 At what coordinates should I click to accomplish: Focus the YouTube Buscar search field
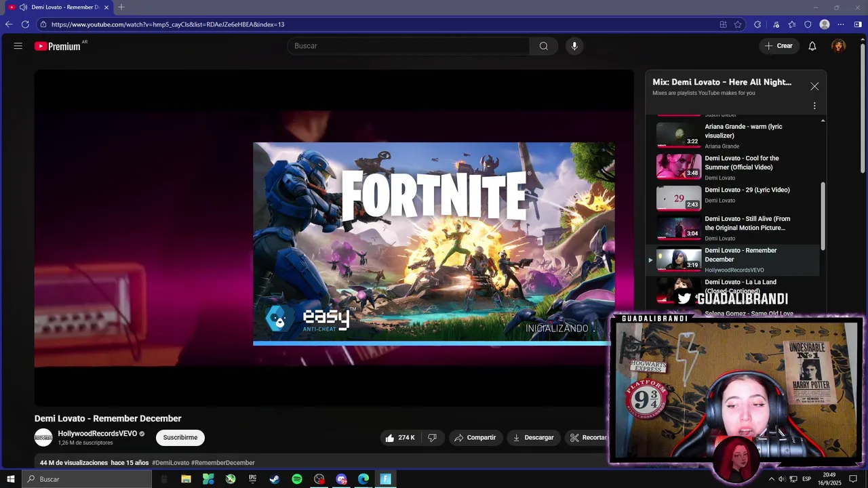pyautogui.click(x=408, y=46)
